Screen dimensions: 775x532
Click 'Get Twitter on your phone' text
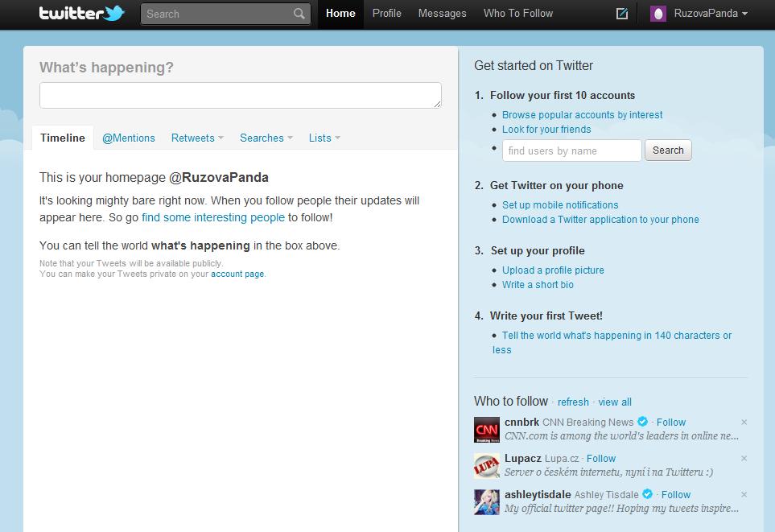click(x=557, y=185)
